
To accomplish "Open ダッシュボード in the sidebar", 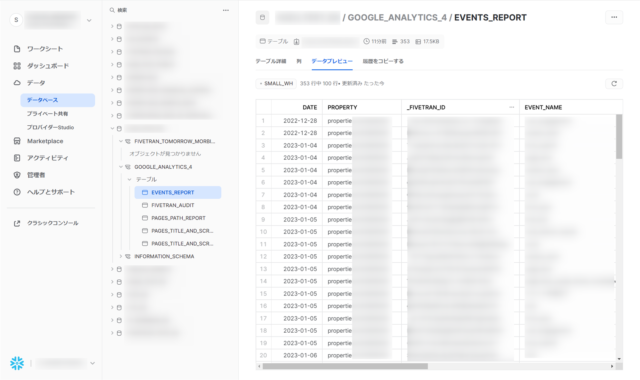I will pos(48,66).
